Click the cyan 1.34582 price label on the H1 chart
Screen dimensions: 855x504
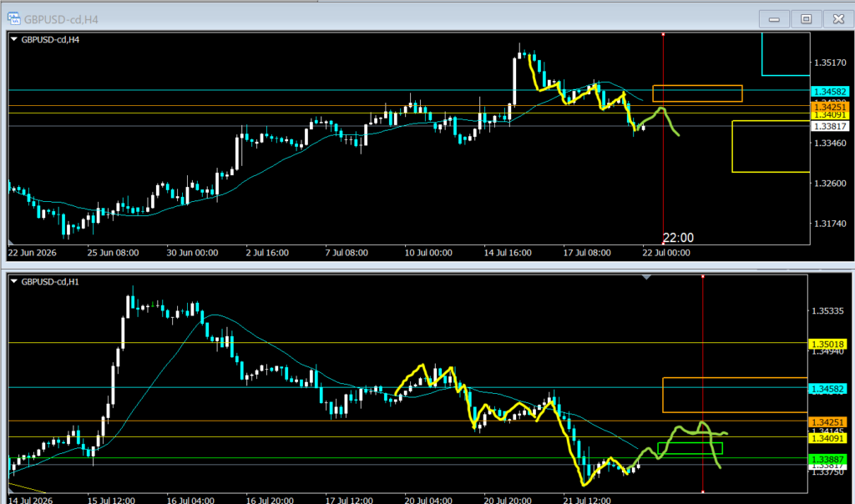point(827,389)
